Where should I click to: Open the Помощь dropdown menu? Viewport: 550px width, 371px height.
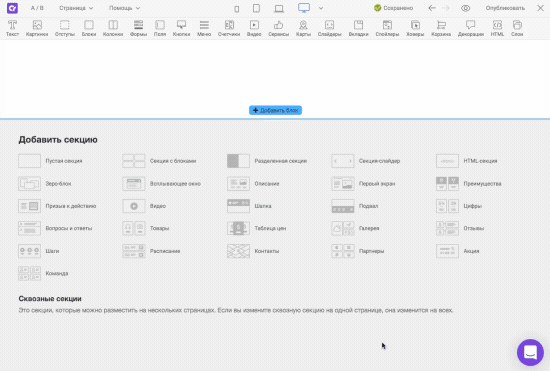pos(124,8)
